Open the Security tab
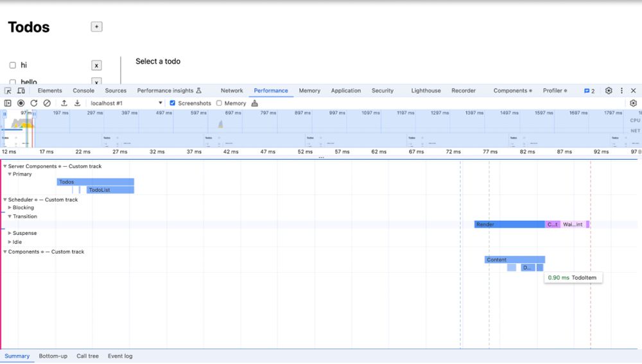Viewport: 642px width, 364px height. click(383, 91)
